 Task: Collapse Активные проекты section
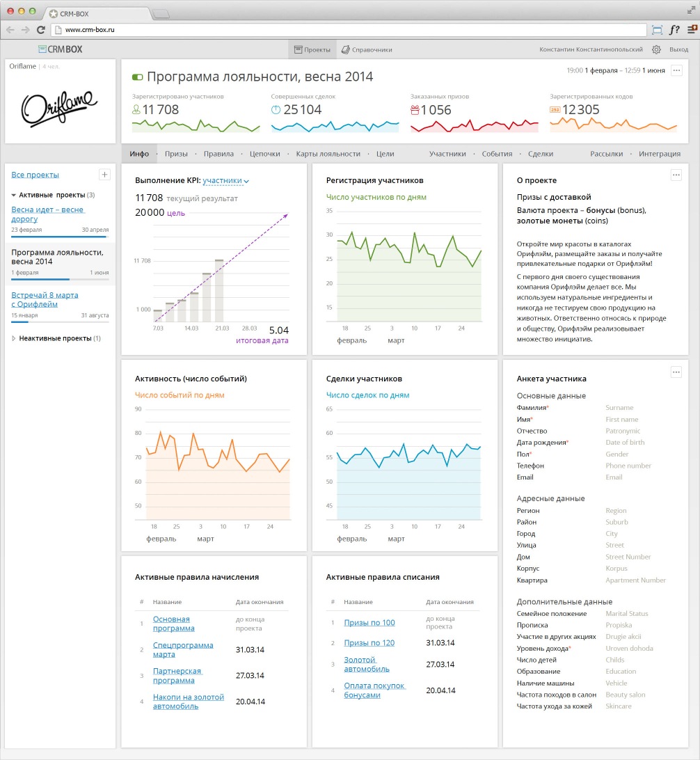(x=13, y=195)
